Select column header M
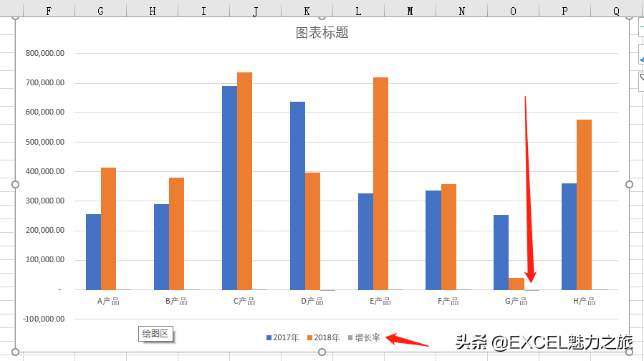The image size is (644, 361). tap(410, 11)
